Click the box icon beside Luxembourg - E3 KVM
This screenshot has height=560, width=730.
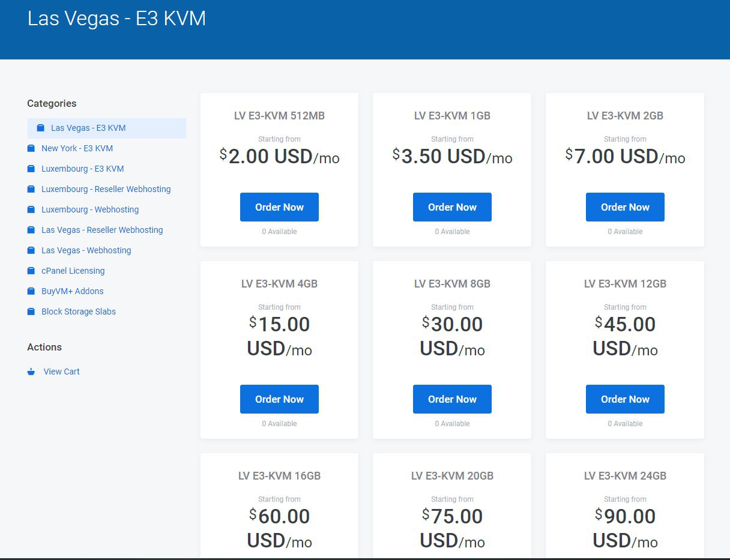click(31, 169)
